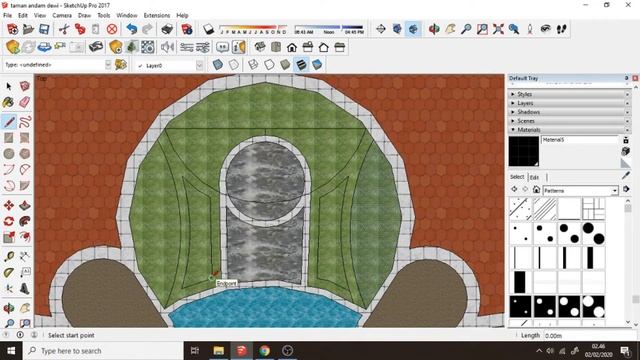Select the Circle tool
The width and height of the screenshot is (640, 360).
click(9, 154)
